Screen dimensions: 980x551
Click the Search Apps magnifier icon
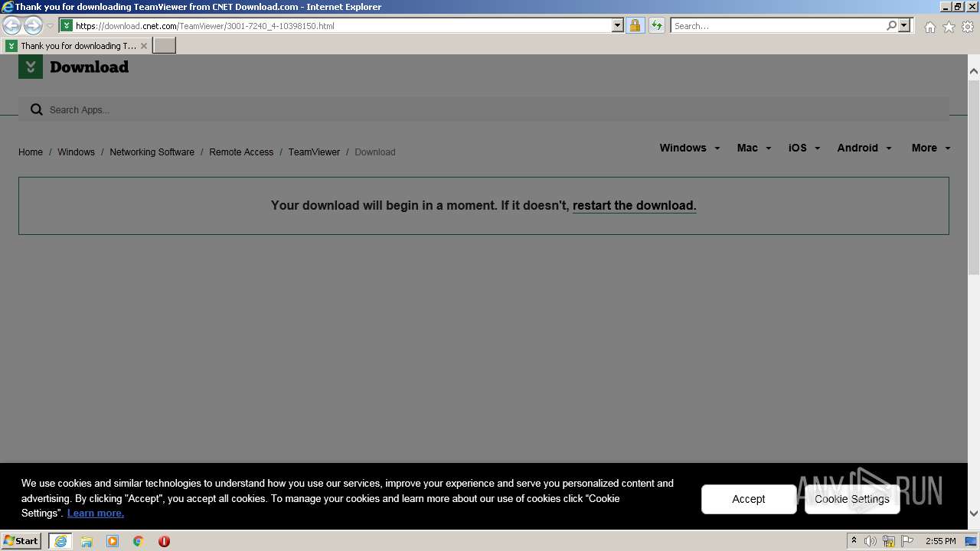[36, 109]
